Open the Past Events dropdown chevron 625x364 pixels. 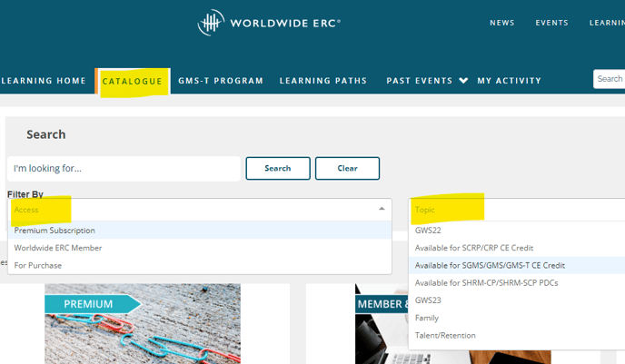tap(463, 81)
